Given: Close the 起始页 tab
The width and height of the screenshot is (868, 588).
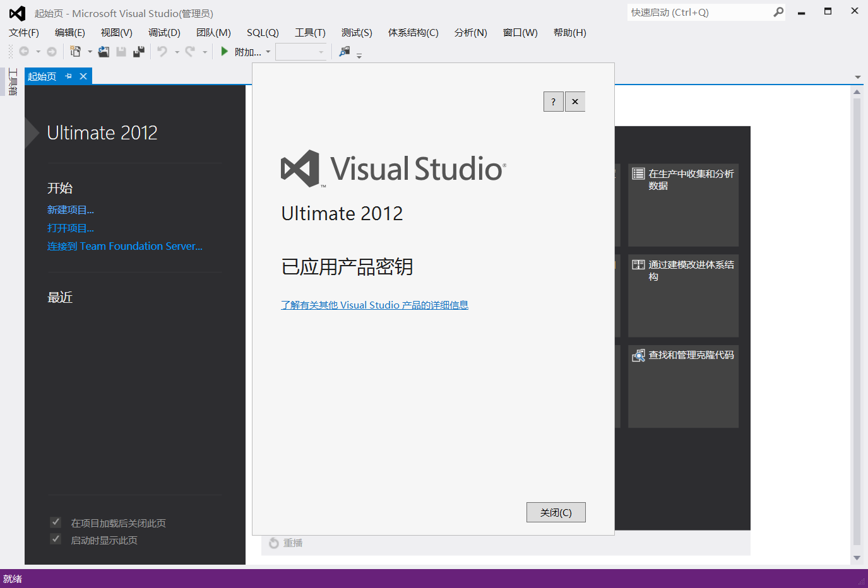Looking at the screenshot, I should (x=83, y=76).
